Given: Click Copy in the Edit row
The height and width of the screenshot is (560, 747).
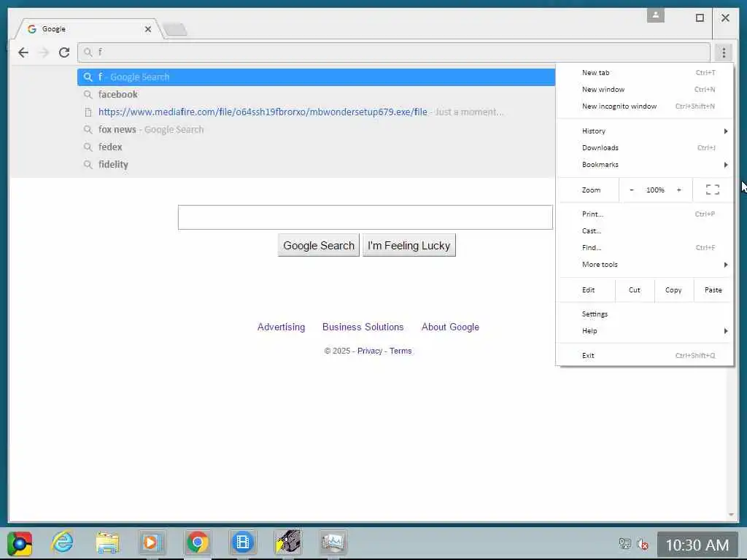Looking at the screenshot, I should click(673, 290).
